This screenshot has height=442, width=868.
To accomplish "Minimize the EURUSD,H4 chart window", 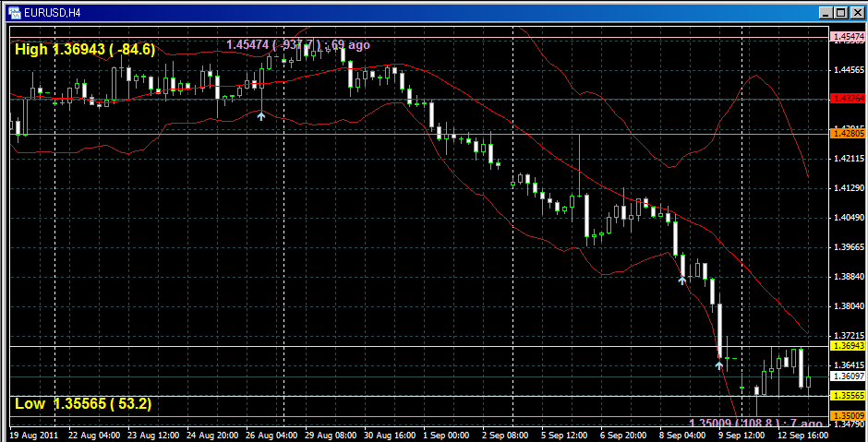I will point(824,13).
